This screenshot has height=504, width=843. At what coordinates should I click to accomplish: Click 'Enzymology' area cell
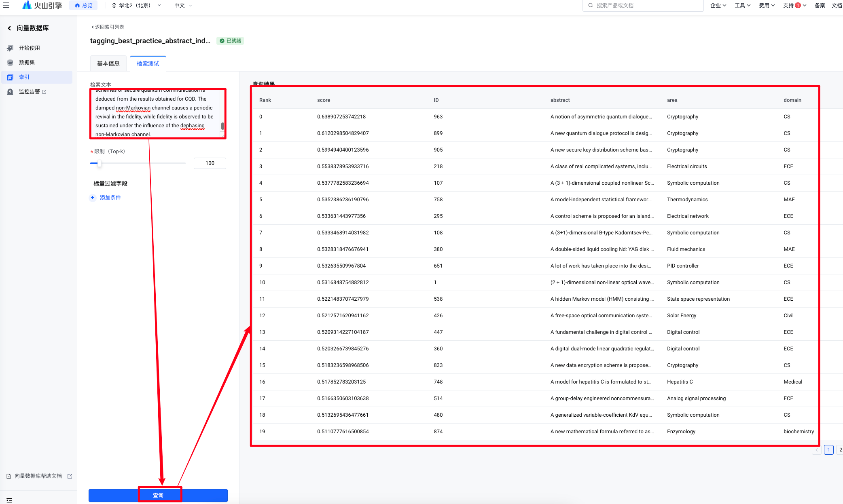coord(681,432)
